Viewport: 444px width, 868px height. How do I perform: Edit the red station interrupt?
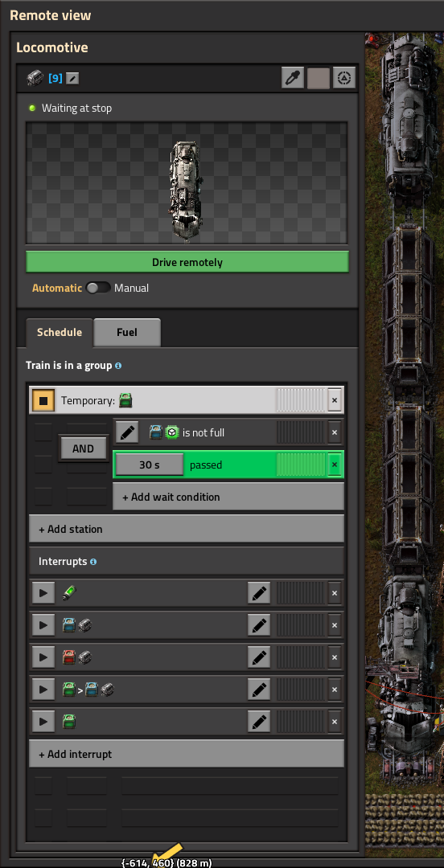(x=259, y=657)
